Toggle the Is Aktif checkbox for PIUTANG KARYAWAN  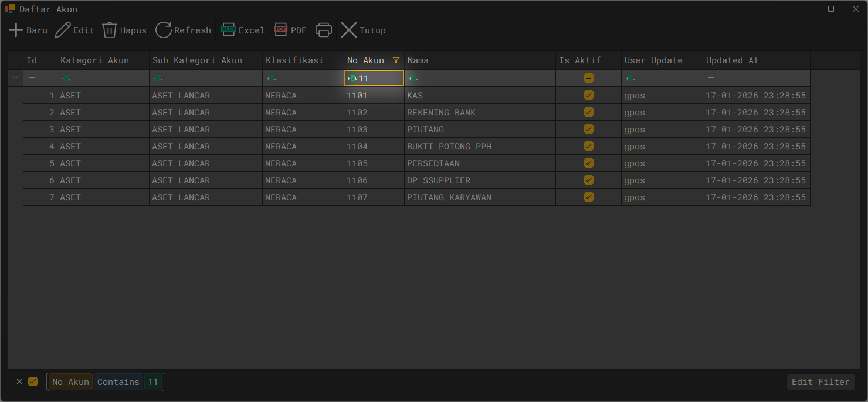tap(589, 197)
